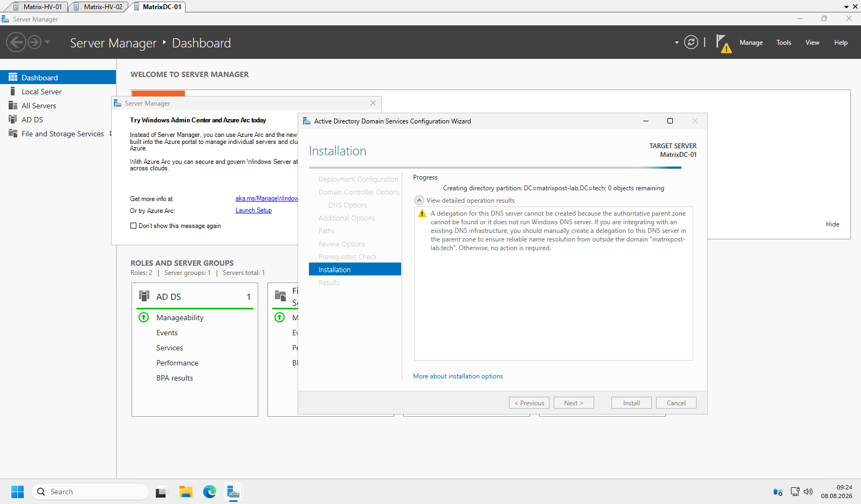Minimize the AD DS Configuration Wizard window
Screen dimensions: 861x504
click(x=645, y=121)
